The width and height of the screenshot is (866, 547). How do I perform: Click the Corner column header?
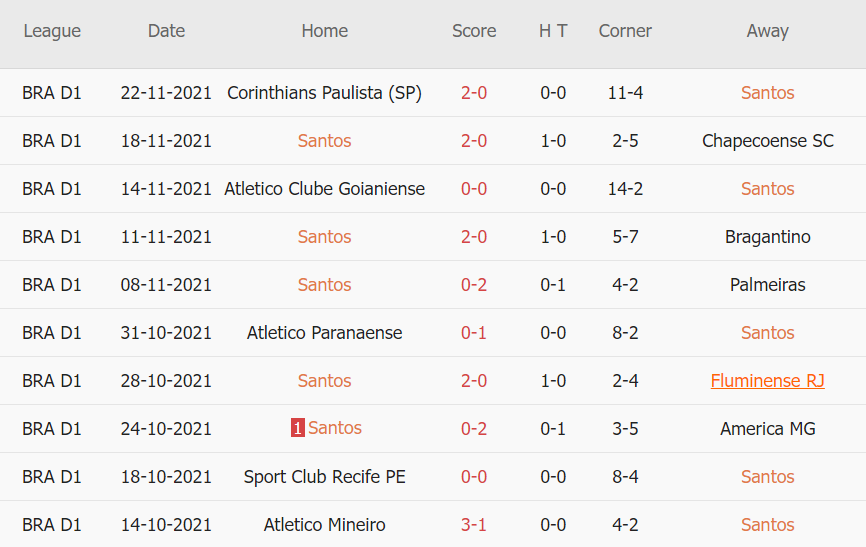[625, 31]
